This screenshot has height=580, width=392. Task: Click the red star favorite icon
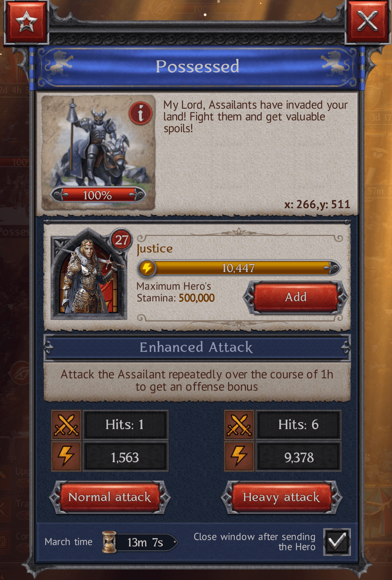26,21
